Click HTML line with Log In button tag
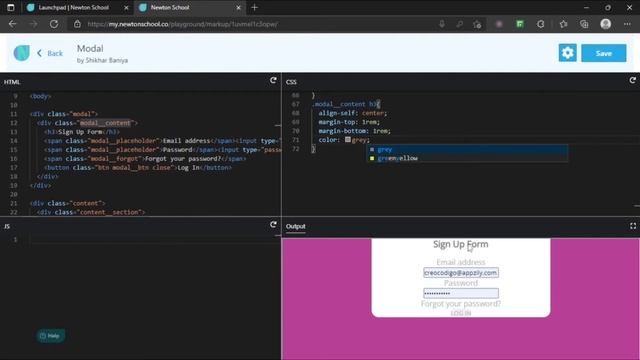Screen dimensions: 640x360 (138, 168)
